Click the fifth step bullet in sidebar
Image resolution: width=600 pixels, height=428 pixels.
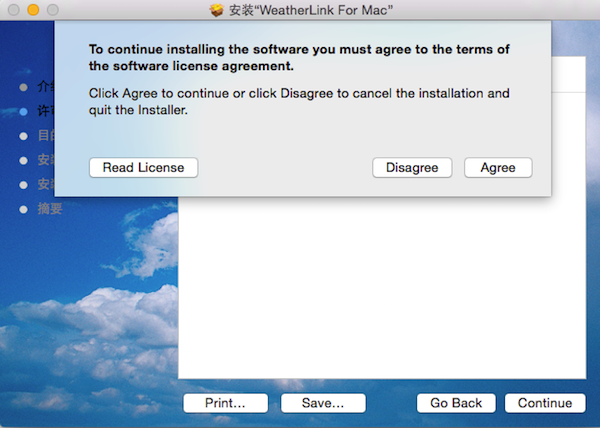23,184
